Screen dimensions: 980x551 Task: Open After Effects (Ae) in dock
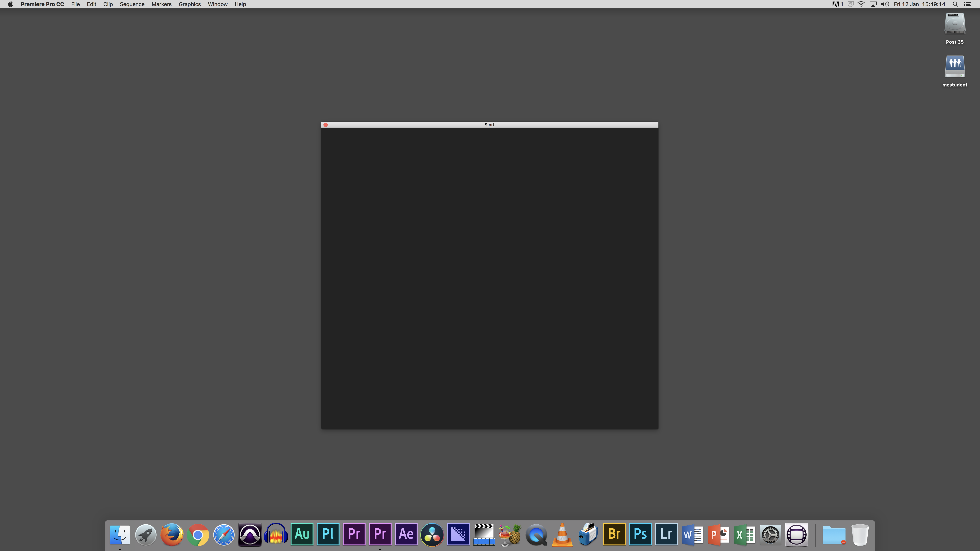406,534
